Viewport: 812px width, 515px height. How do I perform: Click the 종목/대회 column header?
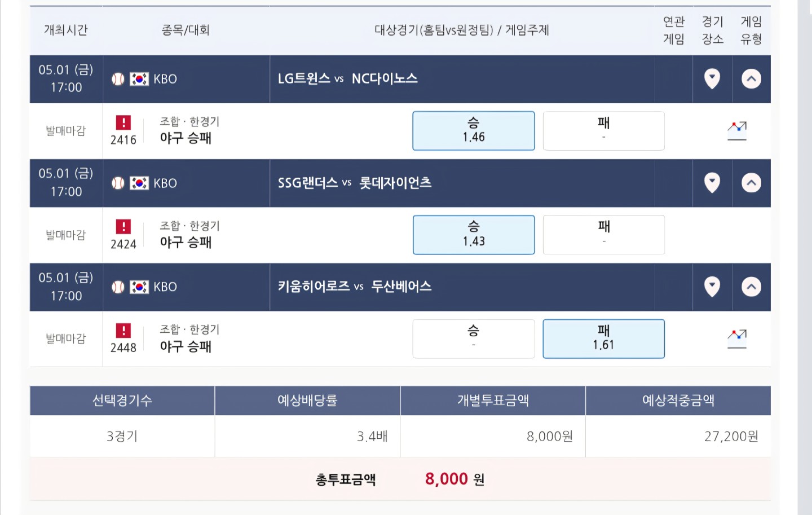[x=186, y=30]
